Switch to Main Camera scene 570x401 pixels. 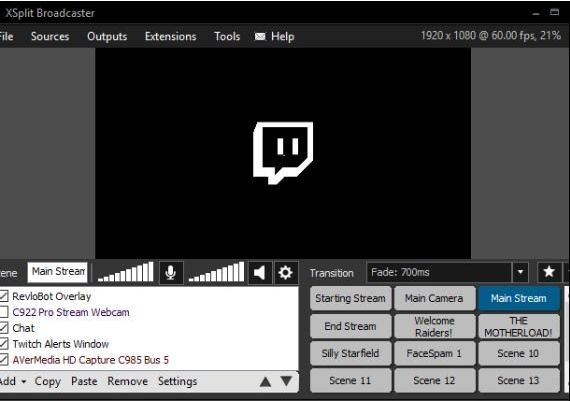pyautogui.click(x=434, y=298)
